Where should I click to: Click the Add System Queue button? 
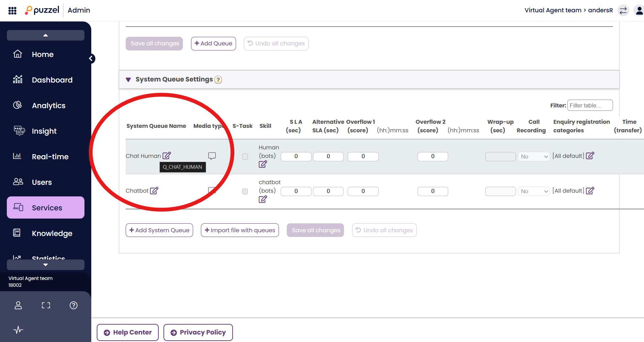159,230
